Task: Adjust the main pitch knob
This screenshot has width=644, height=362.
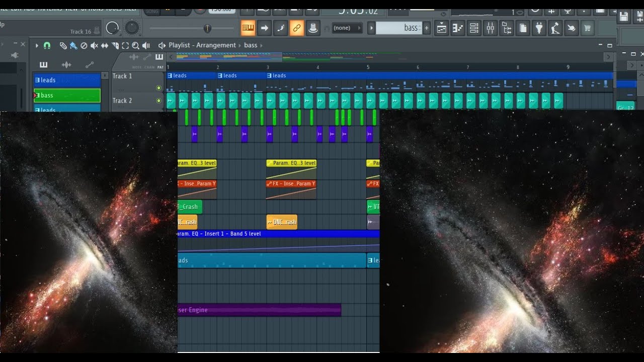Action: (132, 28)
